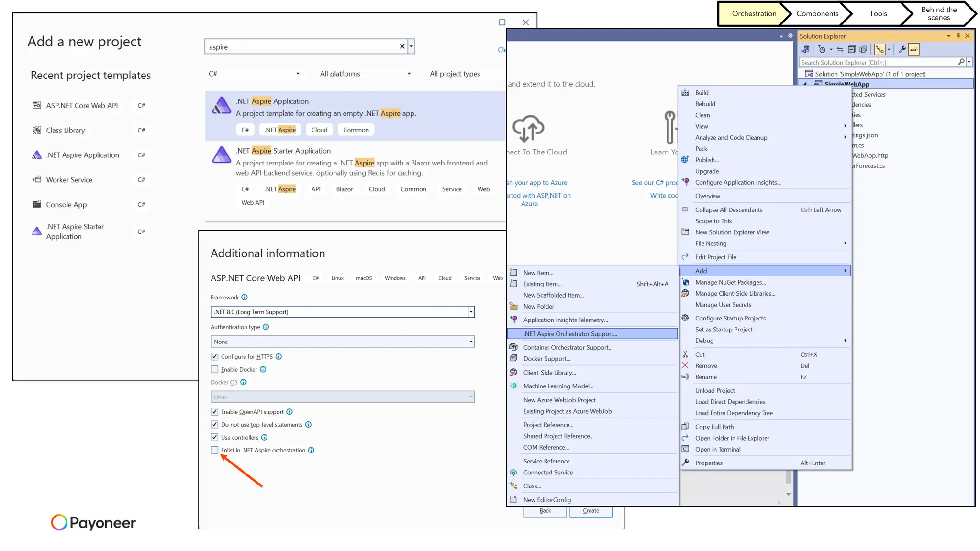Click the Collapse All icon in Solution Explorer

pos(852,49)
